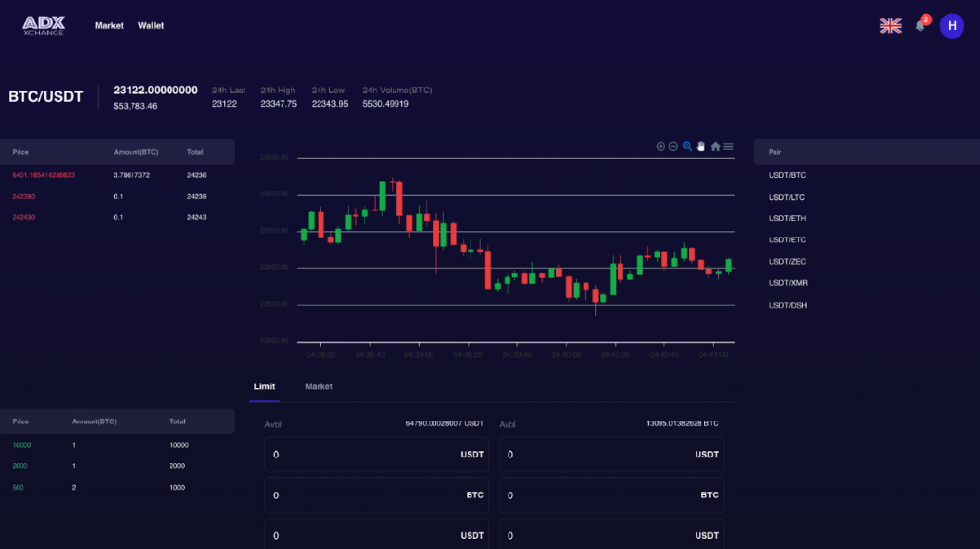Select the USDT/ETH pair
Screen dimensions: 980x549
click(x=787, y=218)
